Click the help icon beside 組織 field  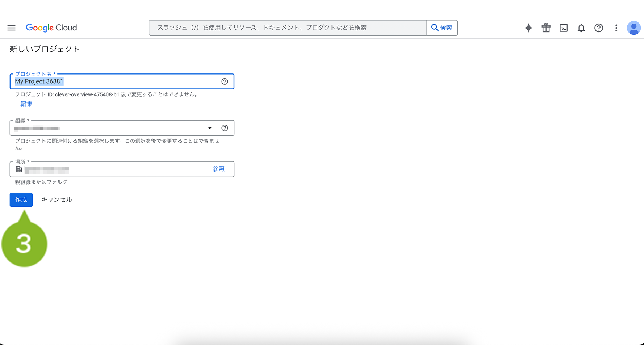pyautogui.click(x=225, y=128)
